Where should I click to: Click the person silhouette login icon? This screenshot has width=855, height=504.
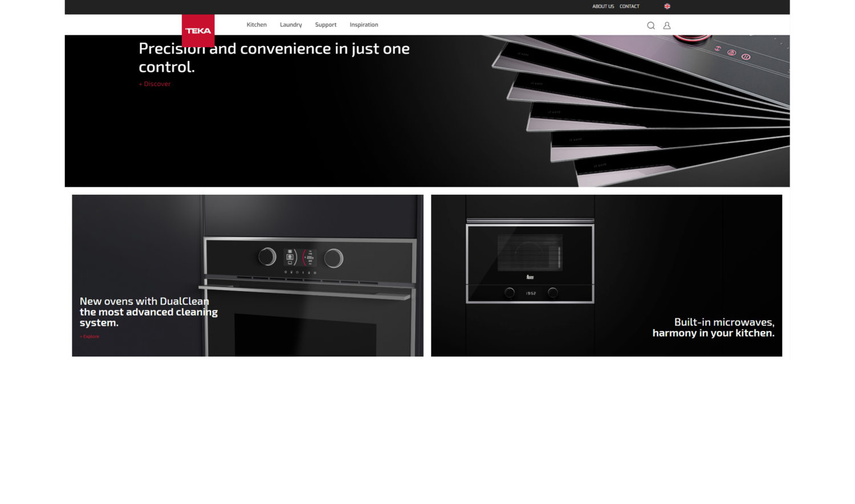click(x=666, y=26)
